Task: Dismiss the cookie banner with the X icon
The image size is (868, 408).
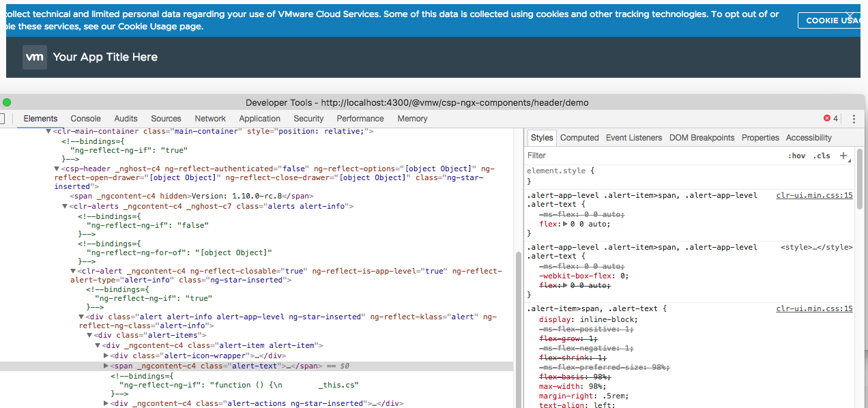Action: click(x=850, y=15)
